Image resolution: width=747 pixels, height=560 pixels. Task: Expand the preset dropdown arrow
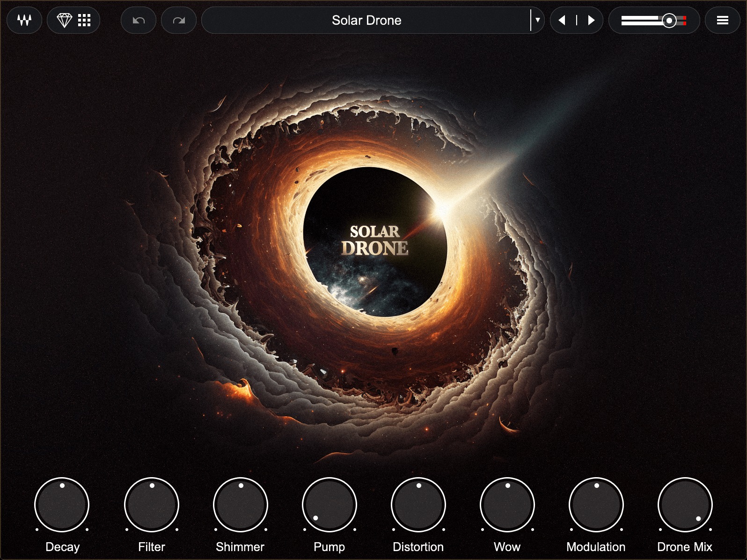[538, 20]
